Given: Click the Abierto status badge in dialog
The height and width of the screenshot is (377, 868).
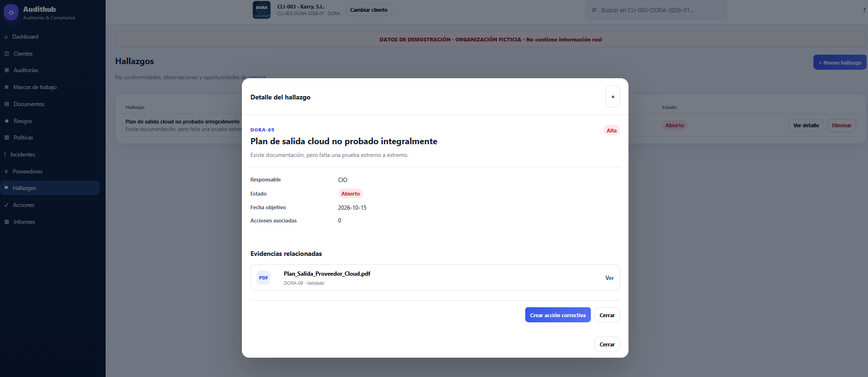Looking at the screenshot, I should (350, 194).
